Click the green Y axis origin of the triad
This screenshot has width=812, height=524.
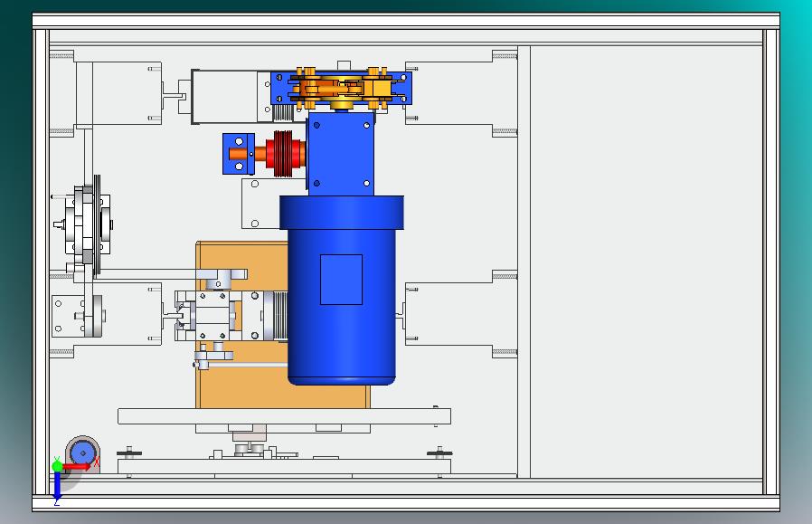57,466
